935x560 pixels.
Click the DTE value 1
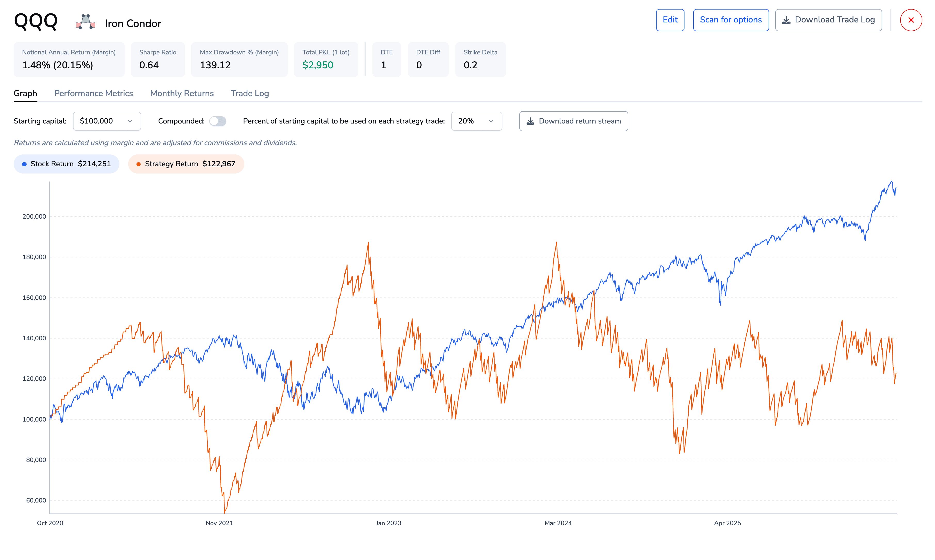pyautogui.click(x=383, y=65)
